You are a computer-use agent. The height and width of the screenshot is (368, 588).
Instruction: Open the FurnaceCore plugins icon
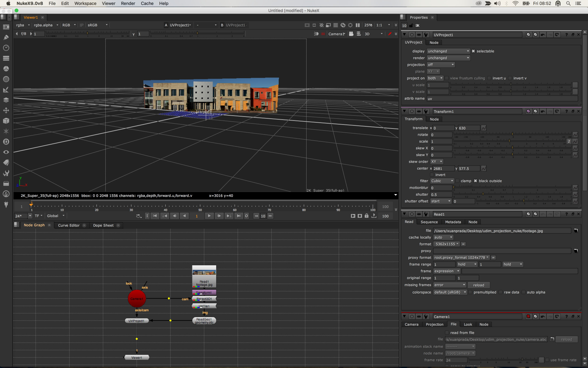point(6,194)
